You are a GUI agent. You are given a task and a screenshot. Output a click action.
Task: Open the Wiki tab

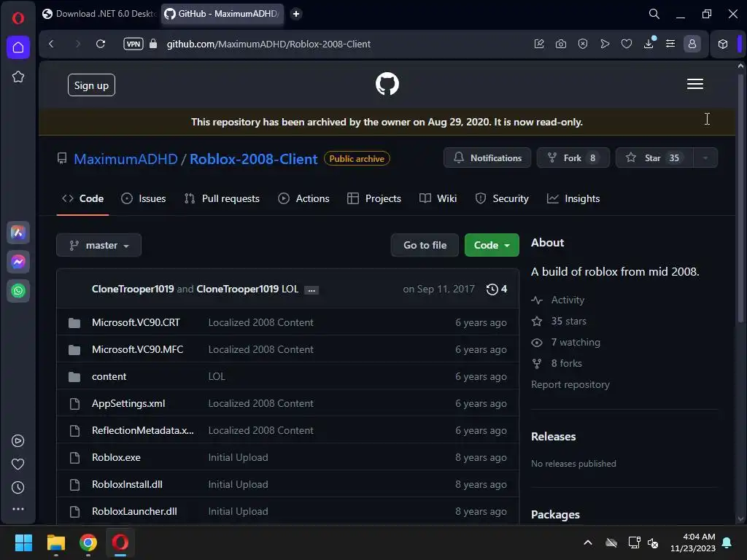click(x=438, y=198)
